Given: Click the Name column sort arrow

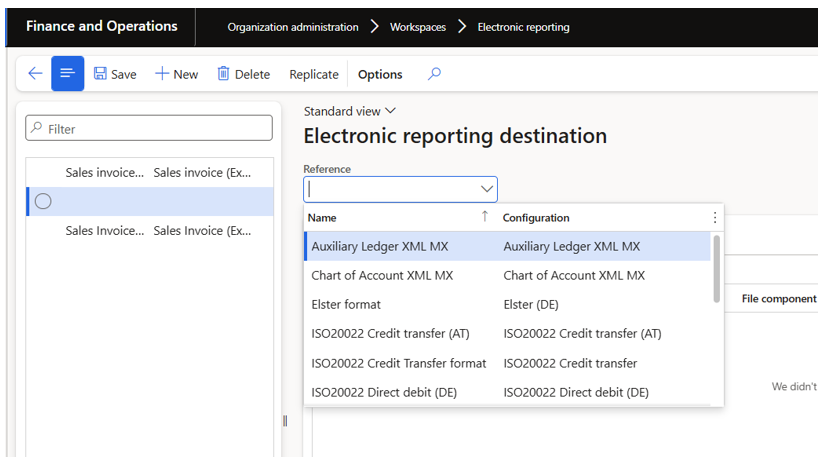Looking at the screenshot, I should [485, 216].
